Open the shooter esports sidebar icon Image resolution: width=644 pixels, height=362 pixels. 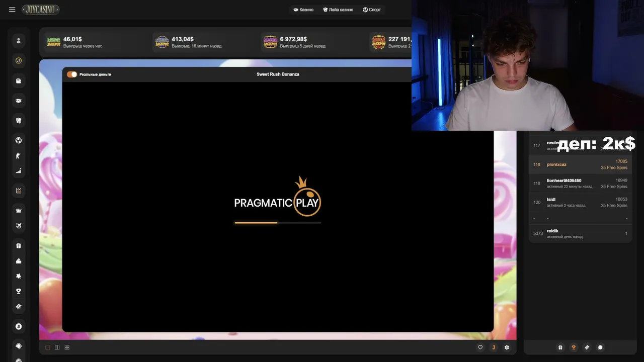[19, 156]
